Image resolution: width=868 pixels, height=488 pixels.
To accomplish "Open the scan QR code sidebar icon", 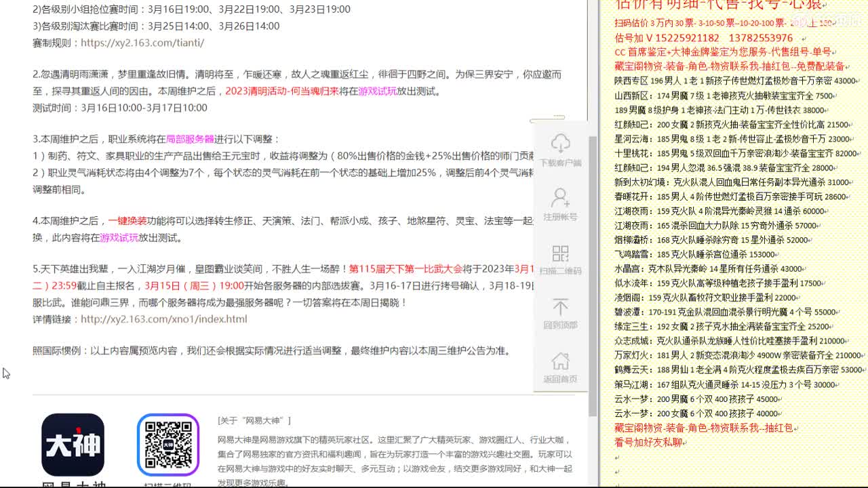I will 560,253.
